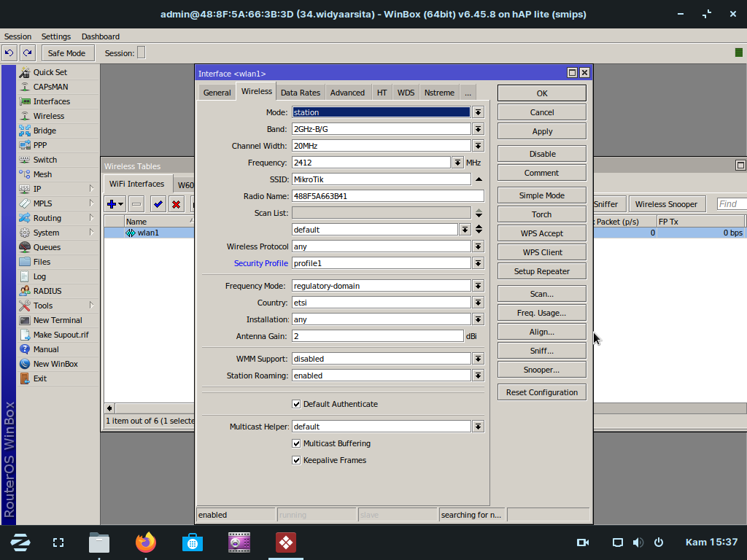
Task: Click the remove minus button in Wireless Tables
Action: [x=136, y=204]
